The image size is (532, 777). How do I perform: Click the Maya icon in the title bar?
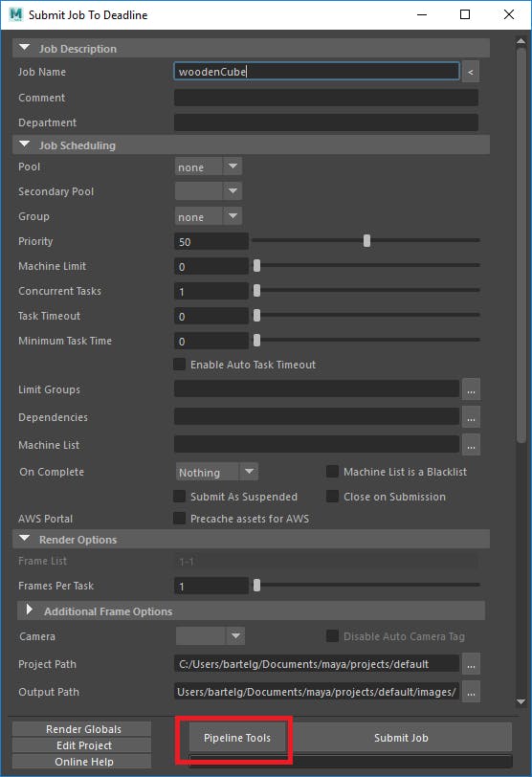click(15, 14)
